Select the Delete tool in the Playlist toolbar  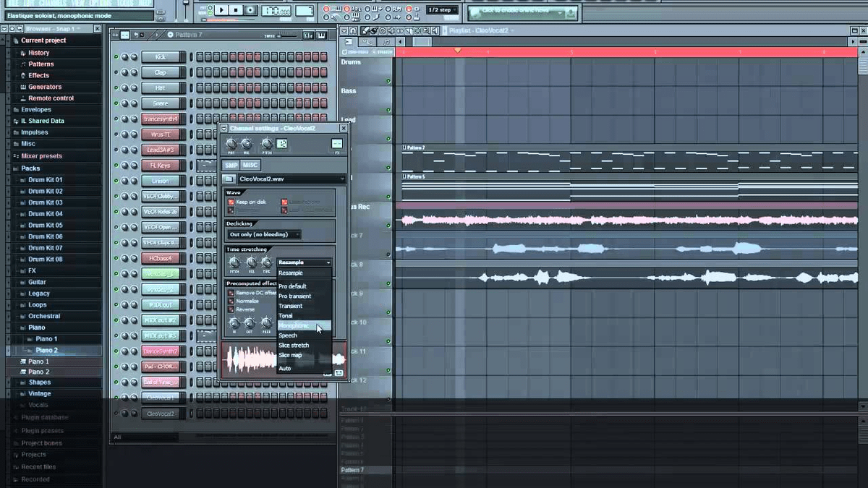382,30
